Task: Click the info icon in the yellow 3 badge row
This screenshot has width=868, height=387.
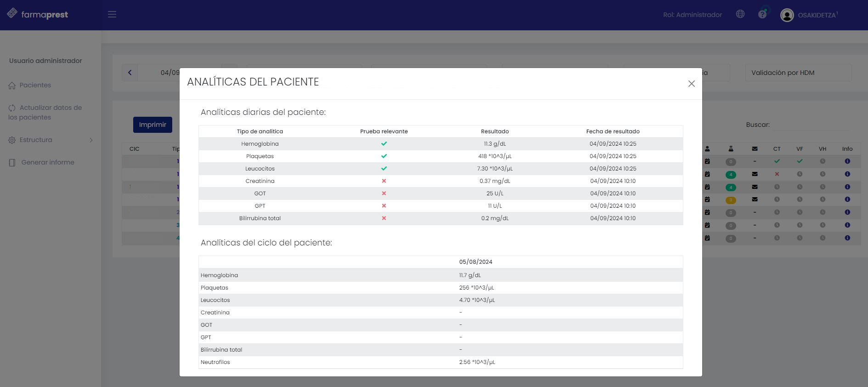Action: pos(847,199)
